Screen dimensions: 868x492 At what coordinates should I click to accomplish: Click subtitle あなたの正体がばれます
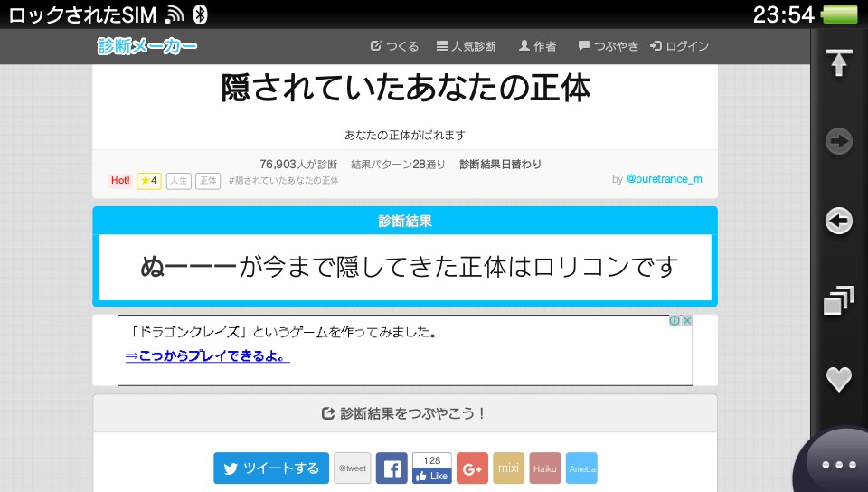[405, 135]
